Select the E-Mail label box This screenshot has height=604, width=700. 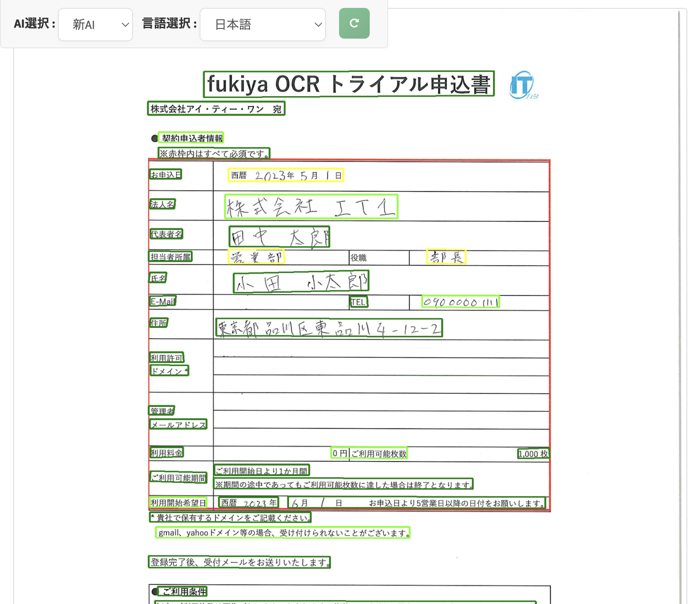tap(162, 301)
